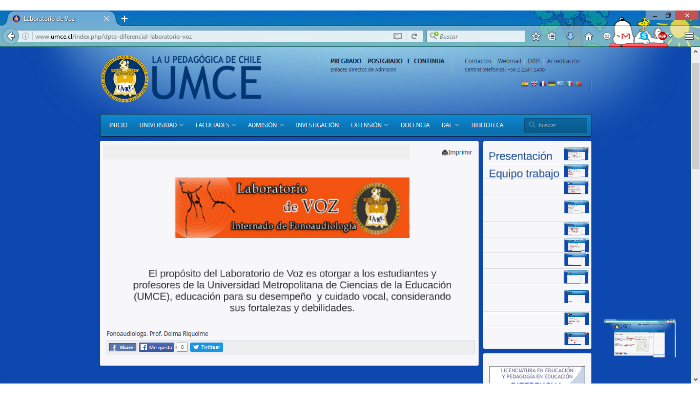Focus the browser Buscar search field
The image size is (700, 394).
click(476, 36)
